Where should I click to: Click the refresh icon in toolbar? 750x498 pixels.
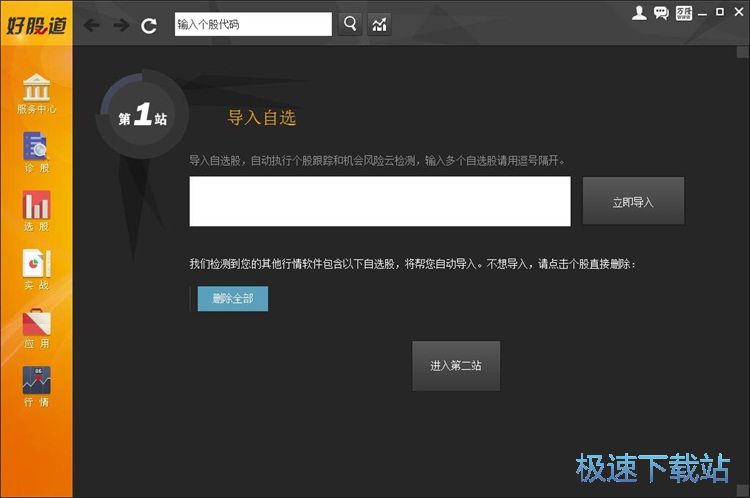click(x=149, y=25)
